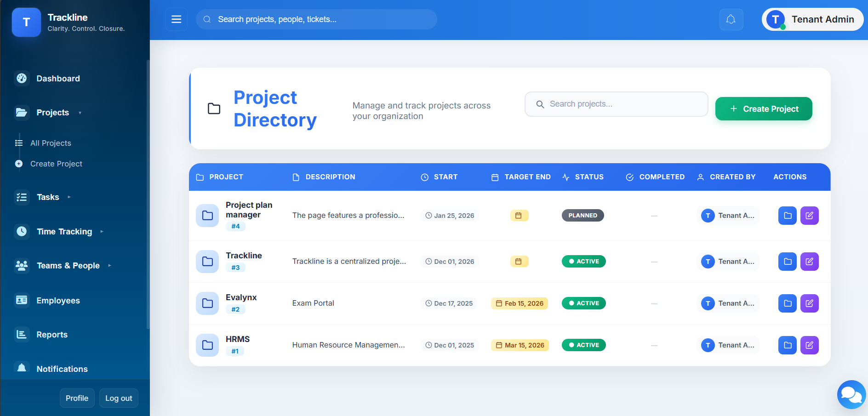Viewport: 868px width, 416px height.
Task: Expand the Teams & People submenu
Action: (69, 266)
